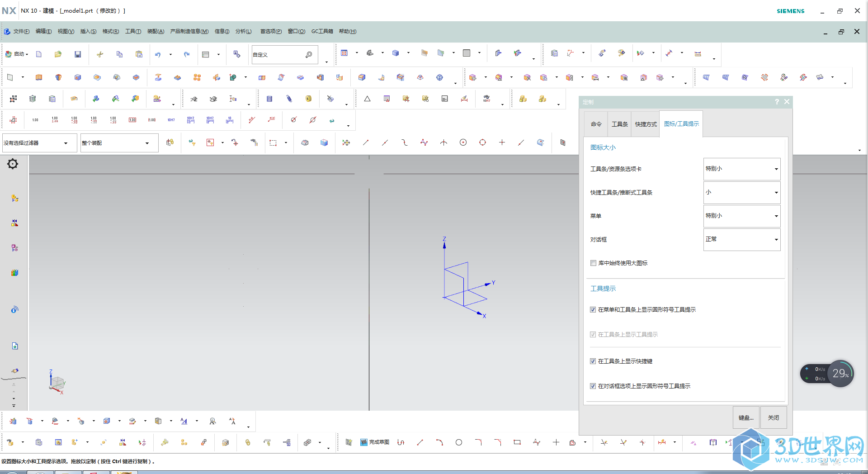868x474 pixels.
Task: Open 工具条/资源条选项卡 size dropdown
Action: pyautogui.click(x=742, y=169)
